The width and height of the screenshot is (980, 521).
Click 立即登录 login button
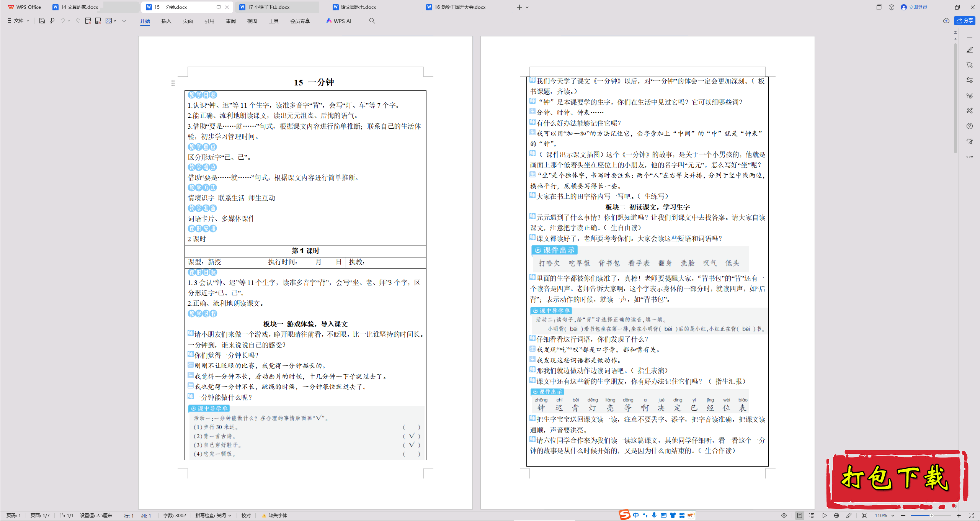[x=914, y=7]
